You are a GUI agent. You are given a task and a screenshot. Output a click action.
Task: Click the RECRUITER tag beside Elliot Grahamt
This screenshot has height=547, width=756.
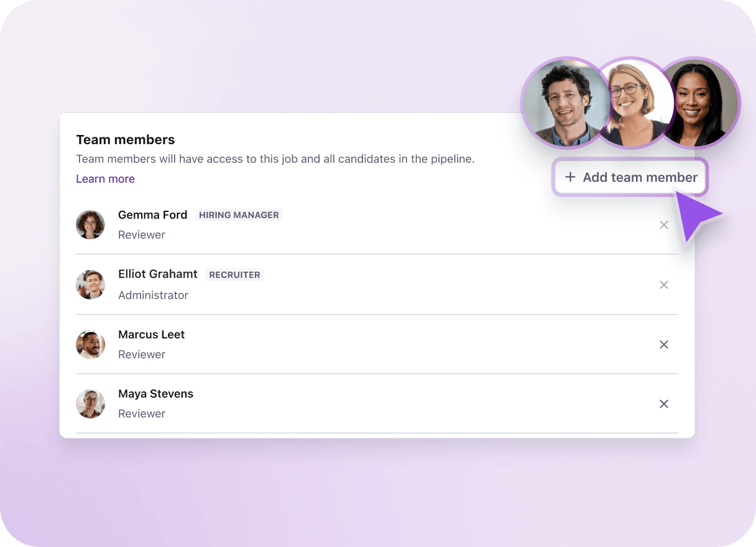point(234,275)
